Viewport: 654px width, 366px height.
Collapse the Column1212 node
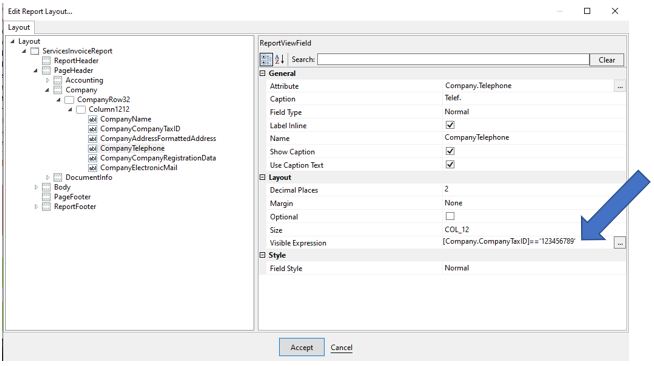[70, 109]
